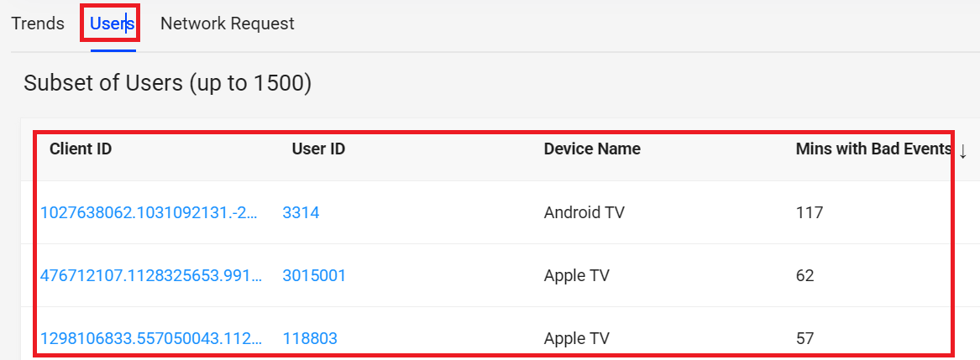980x360 pixels.
Task: Click the Apple TV cell for user 3015001
Action: pos(577,275)
